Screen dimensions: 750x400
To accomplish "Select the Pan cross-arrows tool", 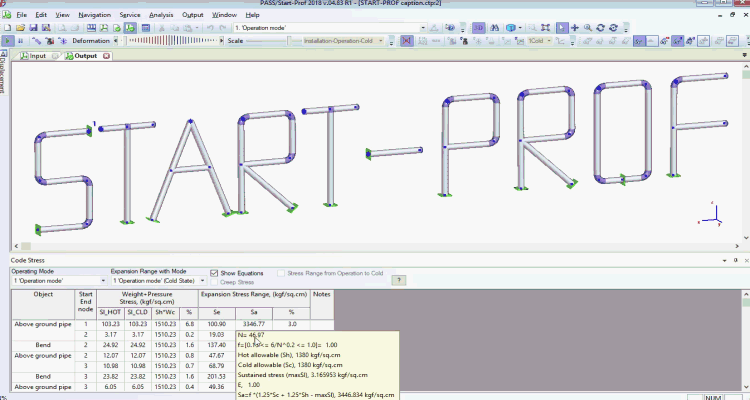I will click(574, 28).
